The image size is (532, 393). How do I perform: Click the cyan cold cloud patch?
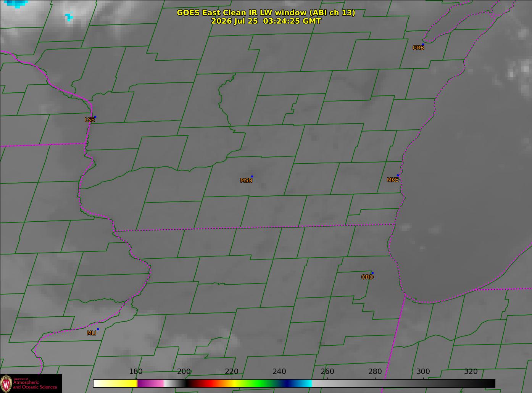[x=15, y=3]
